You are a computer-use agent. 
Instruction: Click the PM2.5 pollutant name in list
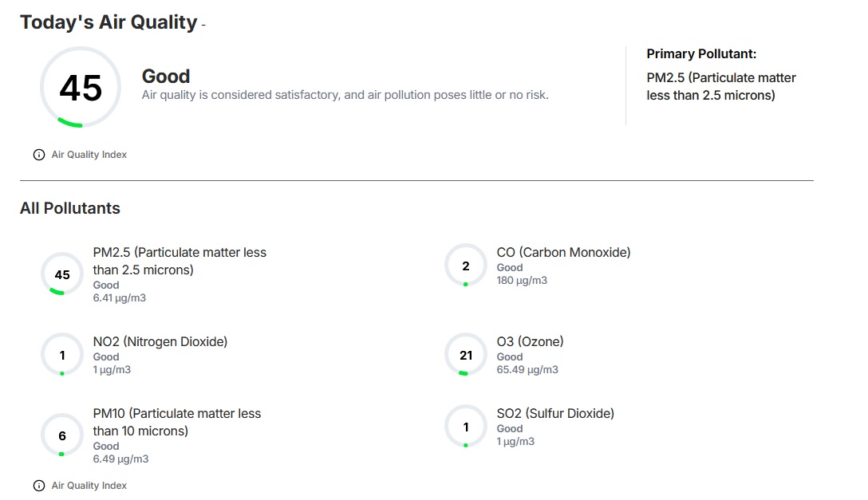click(180, 261)
